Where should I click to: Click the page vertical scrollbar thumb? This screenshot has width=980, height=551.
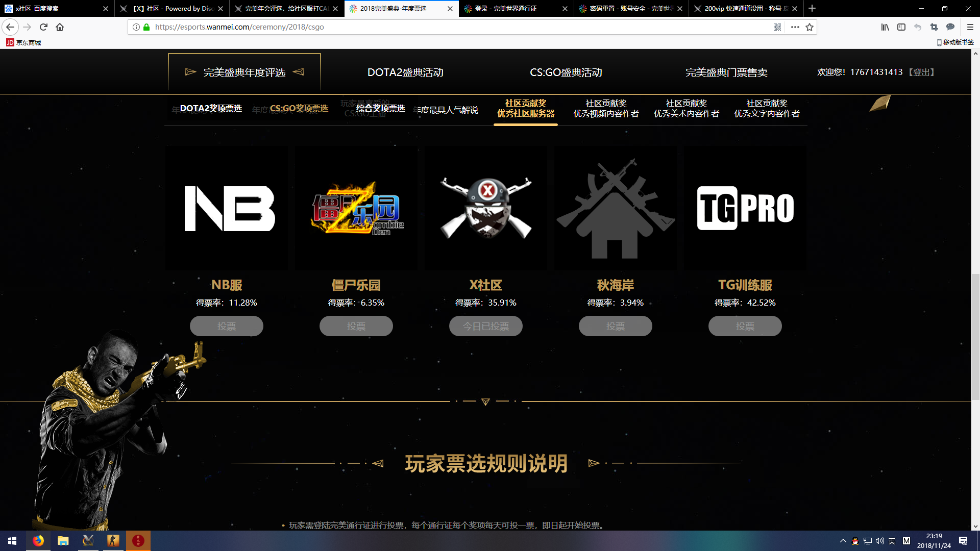[975, 337]
